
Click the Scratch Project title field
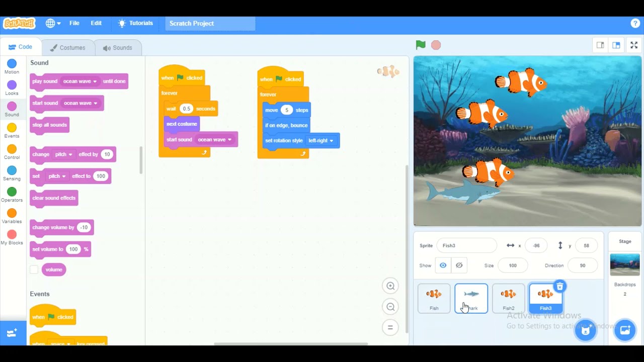pyautogui.click(x=210, y=23)
